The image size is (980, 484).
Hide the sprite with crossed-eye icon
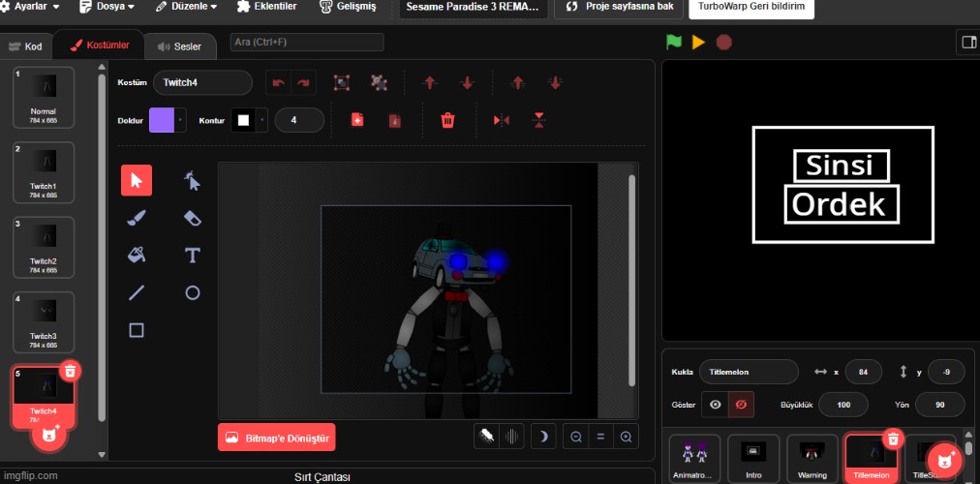741,404
